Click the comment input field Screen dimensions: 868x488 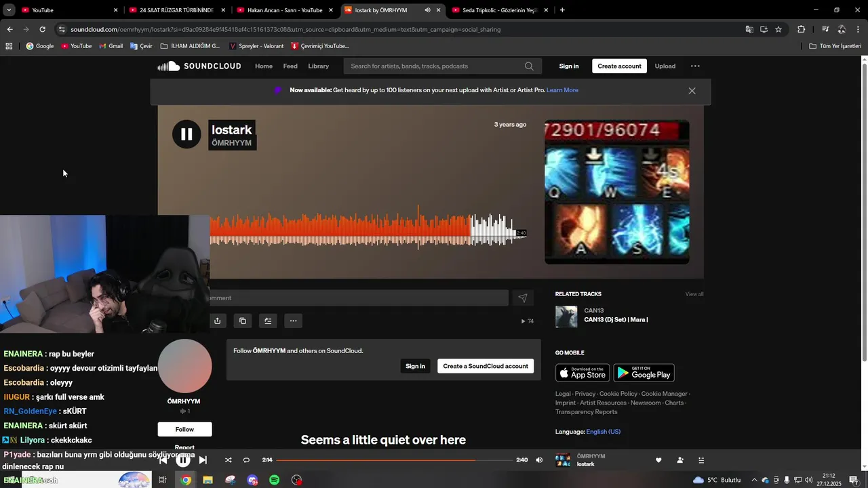click(359, 298)
